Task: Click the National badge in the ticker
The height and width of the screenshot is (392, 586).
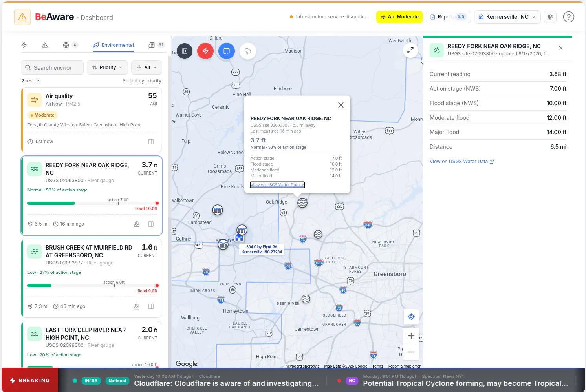Action: [117, 381]
